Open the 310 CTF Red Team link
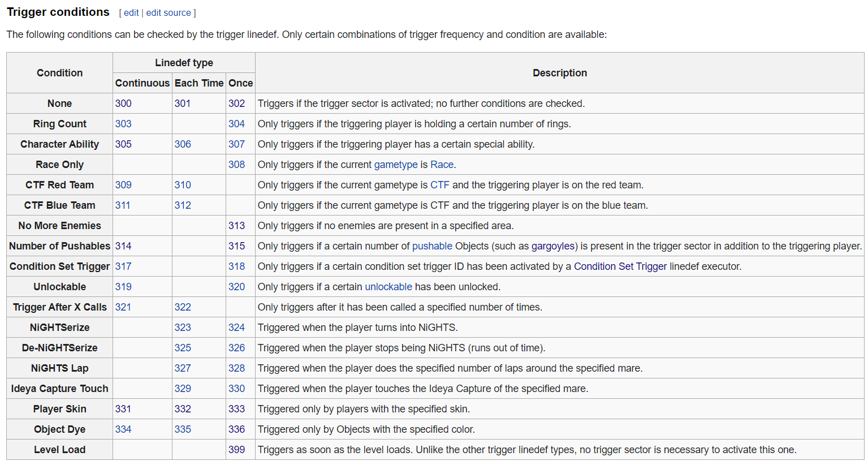Image resolution: width=868 pixels, height=465 pixels. tap(183, 185)
